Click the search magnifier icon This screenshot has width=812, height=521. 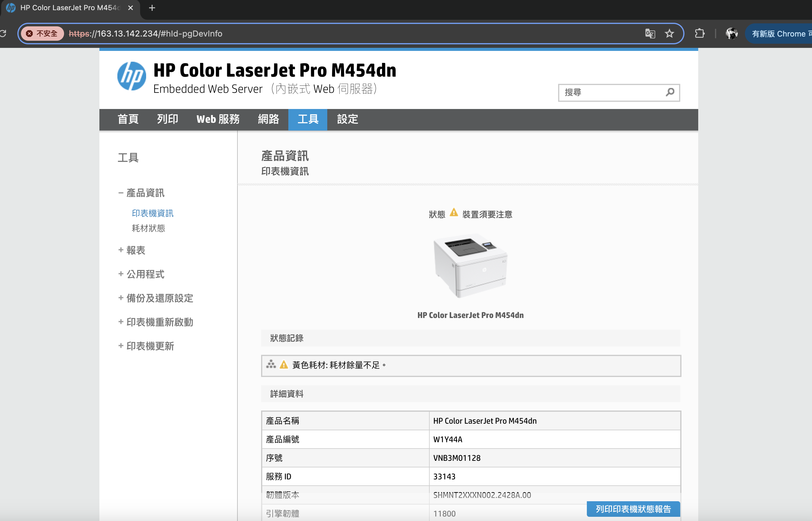tap(670, 92)
